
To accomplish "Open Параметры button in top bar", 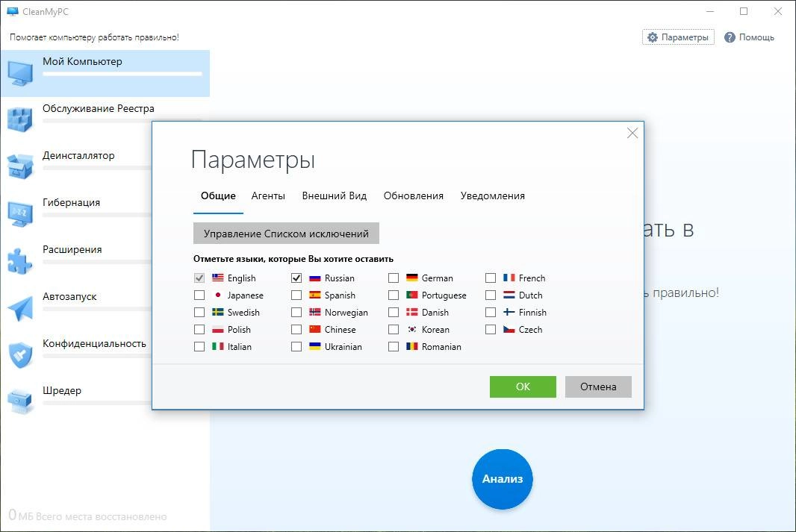I will (x=678, y=37).
